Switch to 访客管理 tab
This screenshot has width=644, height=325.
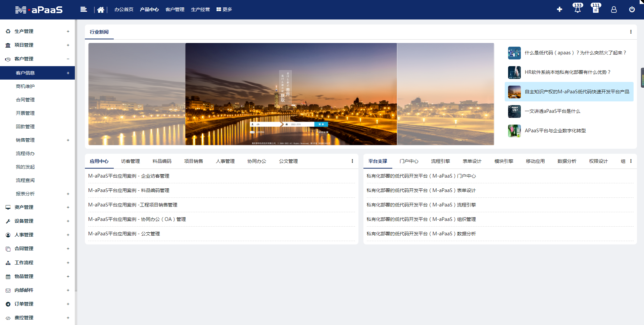tap(131, 161)
